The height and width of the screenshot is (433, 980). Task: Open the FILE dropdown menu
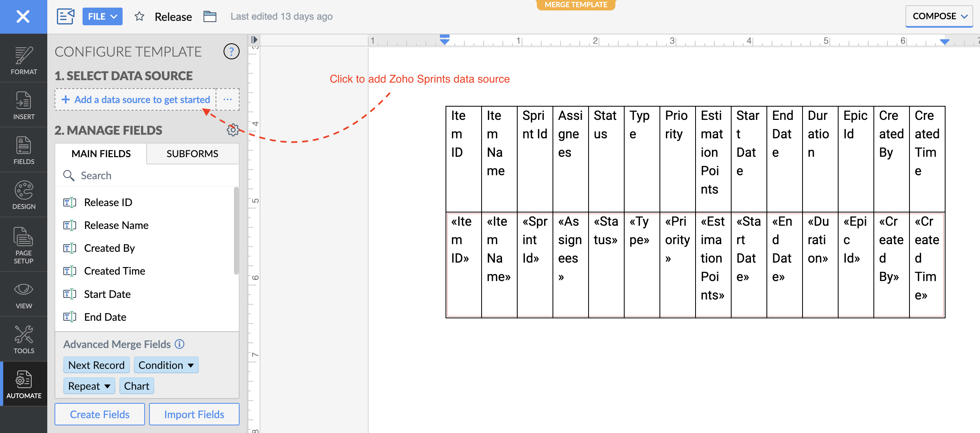pyautogui.click(x=102, y=16)
